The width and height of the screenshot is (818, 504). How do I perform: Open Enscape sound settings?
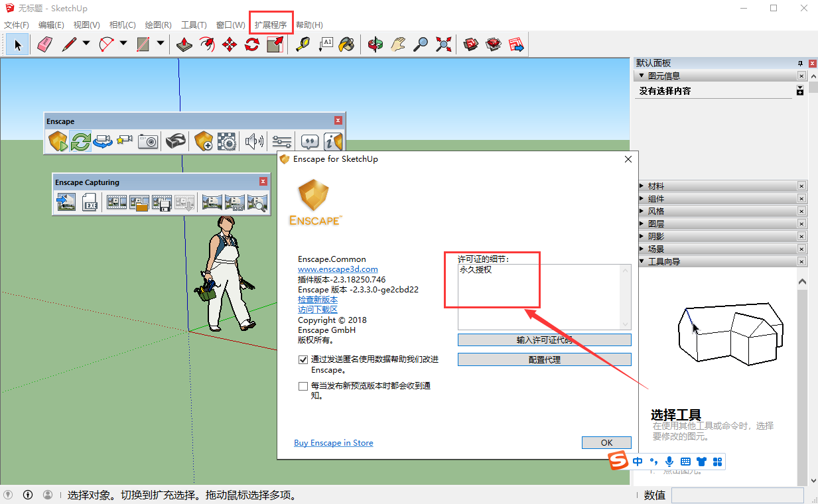[x=253, y=141]
